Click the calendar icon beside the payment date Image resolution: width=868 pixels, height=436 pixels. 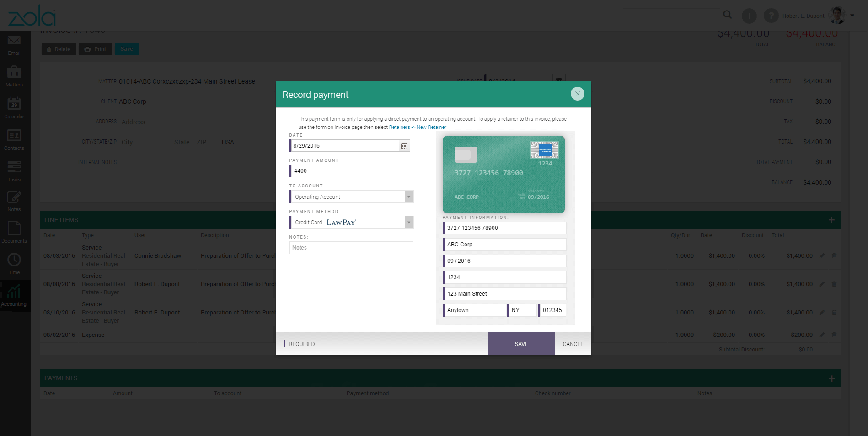point(404,145)
